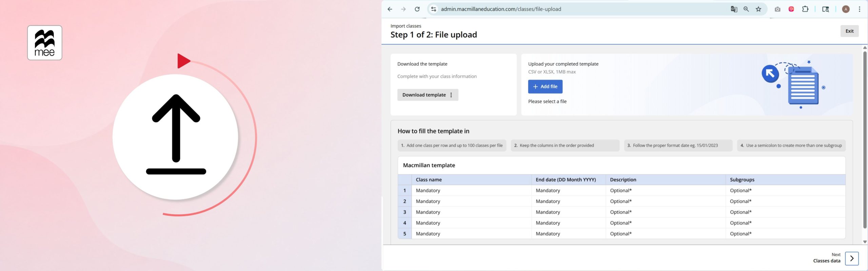Click row 2 Subgroups Optional* cell

point(785,202)
